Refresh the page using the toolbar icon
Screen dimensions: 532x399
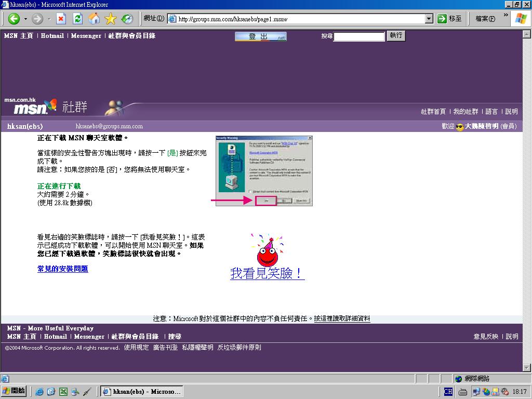(x=78, y=19)
